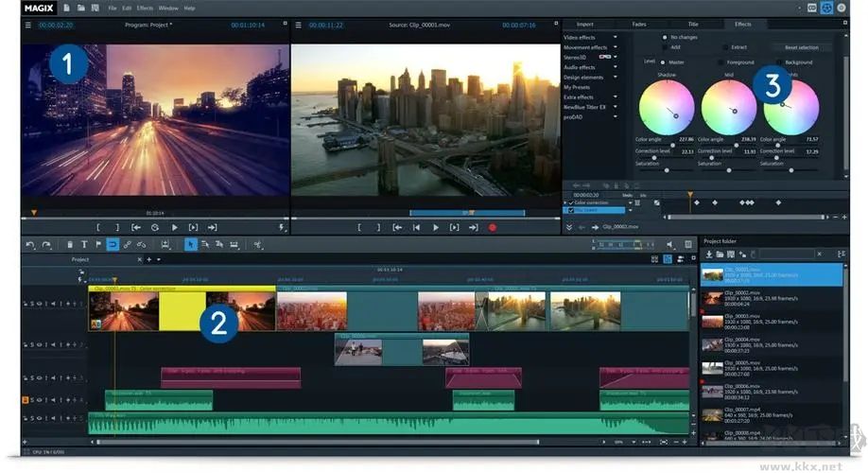The image size is (868, 473).
Task: Select the 'No changes' radio option
Action: coord(666,37)
